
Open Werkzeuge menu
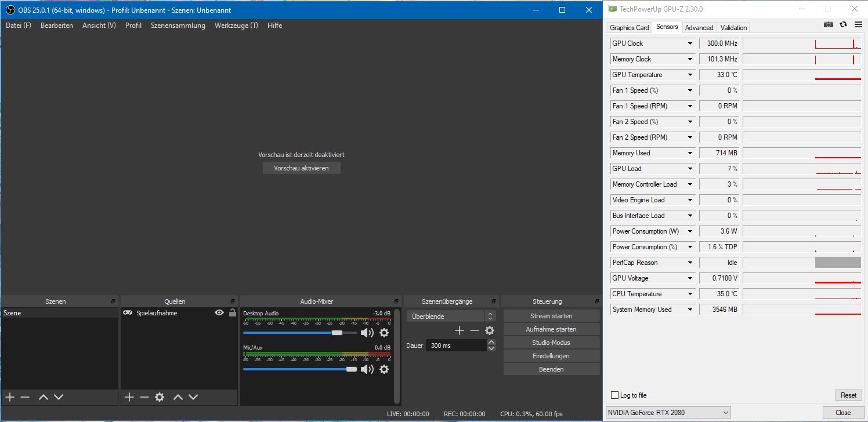coord(236,26)
